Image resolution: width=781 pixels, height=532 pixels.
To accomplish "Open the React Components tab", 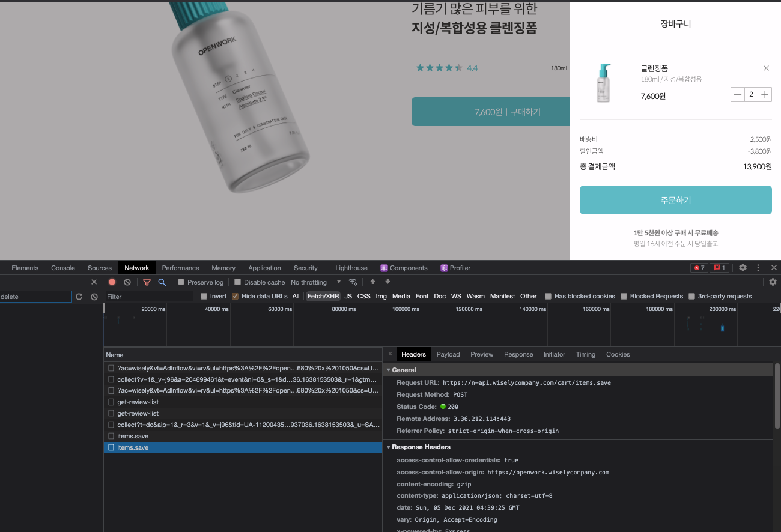I will click(404, 268).
